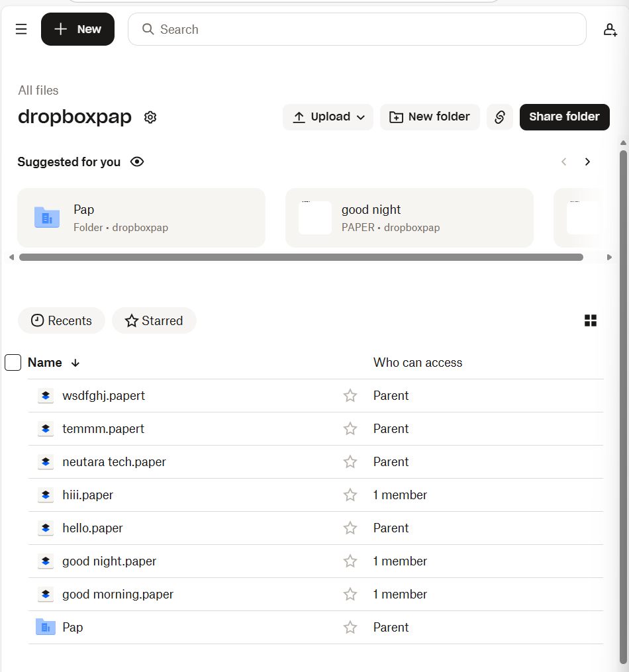The height and width of the screenshot is (672, 629).
Task: Switch to grid view layout
Action: tap(590, 320)
